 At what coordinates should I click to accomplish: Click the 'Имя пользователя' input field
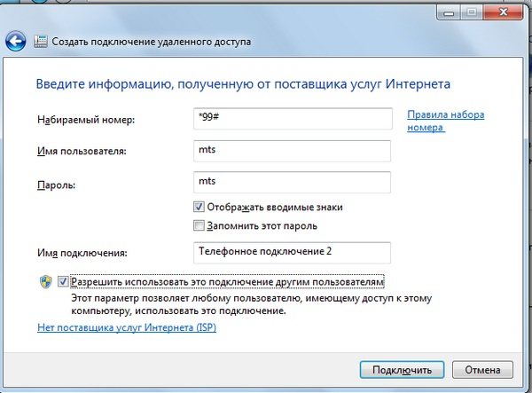[291, 151]
